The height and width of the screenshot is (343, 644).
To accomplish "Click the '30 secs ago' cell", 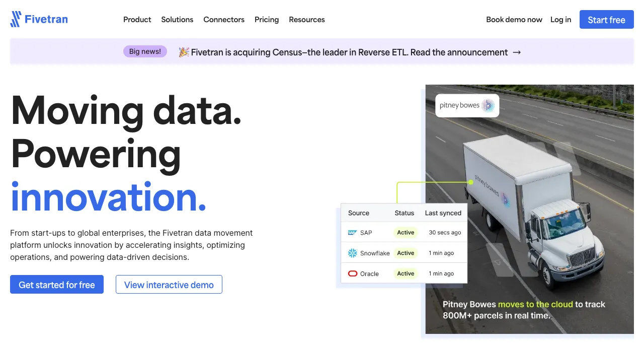I will click(445, 233).
